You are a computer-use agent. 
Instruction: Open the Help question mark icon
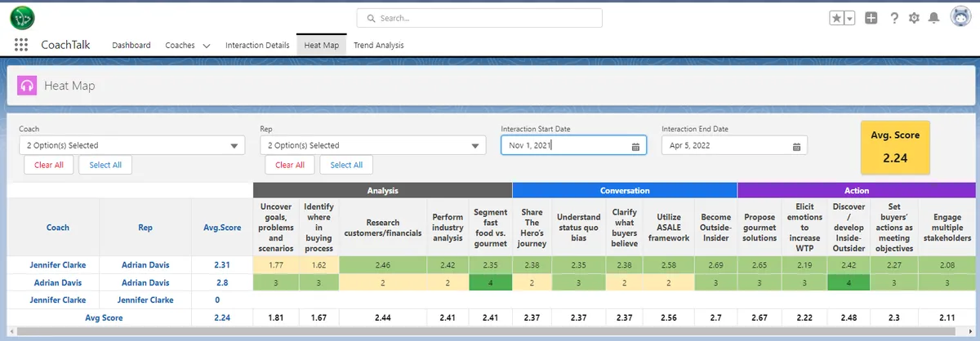894,18
